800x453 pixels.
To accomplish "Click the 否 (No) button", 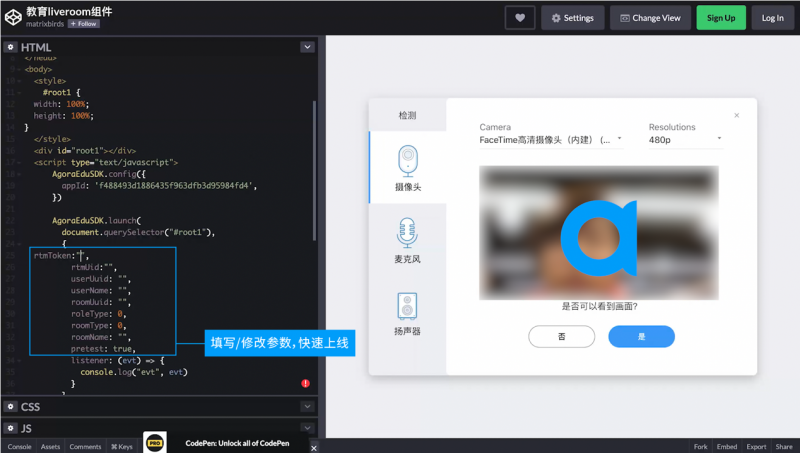I will pyautogui.click(x=561, y=337).
